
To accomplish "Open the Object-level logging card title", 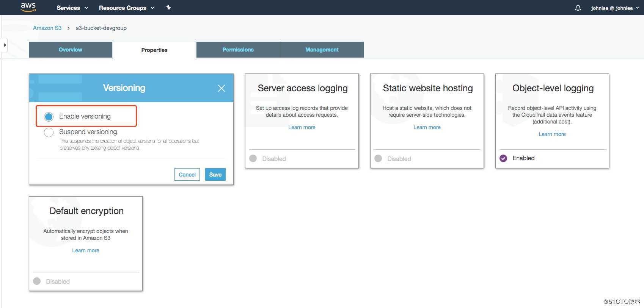I will point(553,88).
